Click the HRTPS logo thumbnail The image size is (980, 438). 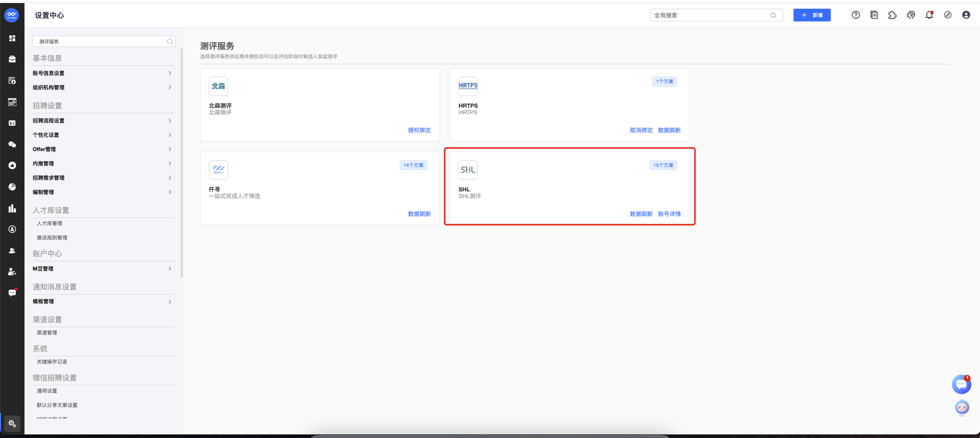[x=468, y=86]
